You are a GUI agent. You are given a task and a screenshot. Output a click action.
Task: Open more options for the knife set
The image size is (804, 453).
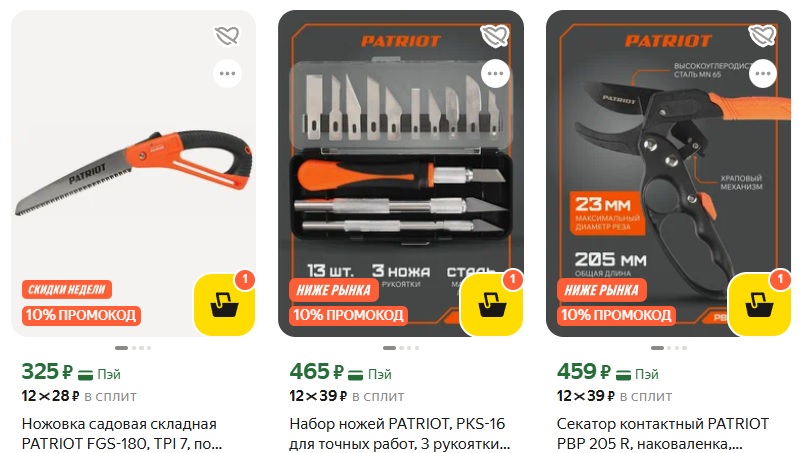point(495,73)
